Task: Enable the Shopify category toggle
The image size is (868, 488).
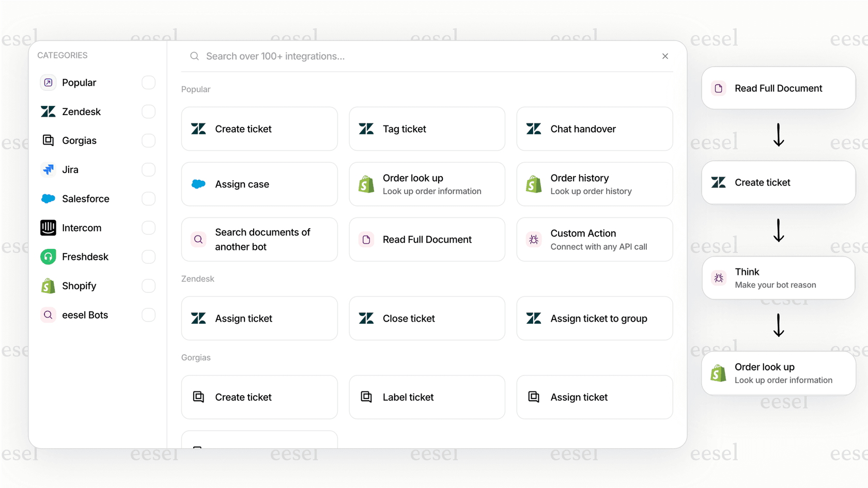Action: [x=148, y=286]
